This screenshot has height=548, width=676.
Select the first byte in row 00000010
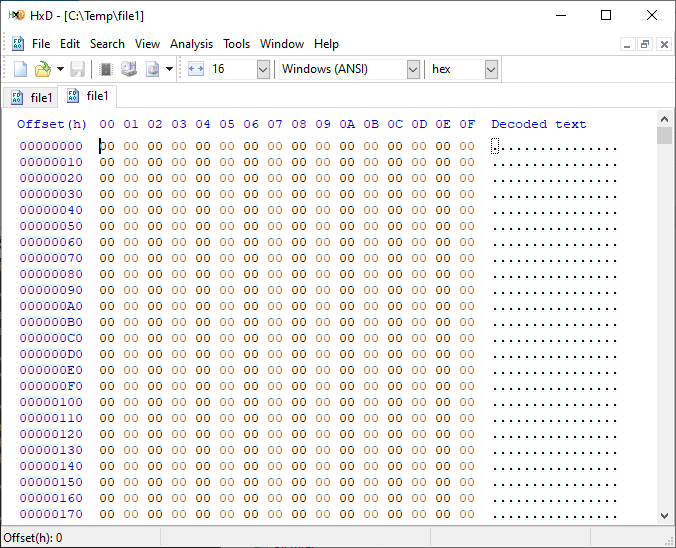(107, 162)
